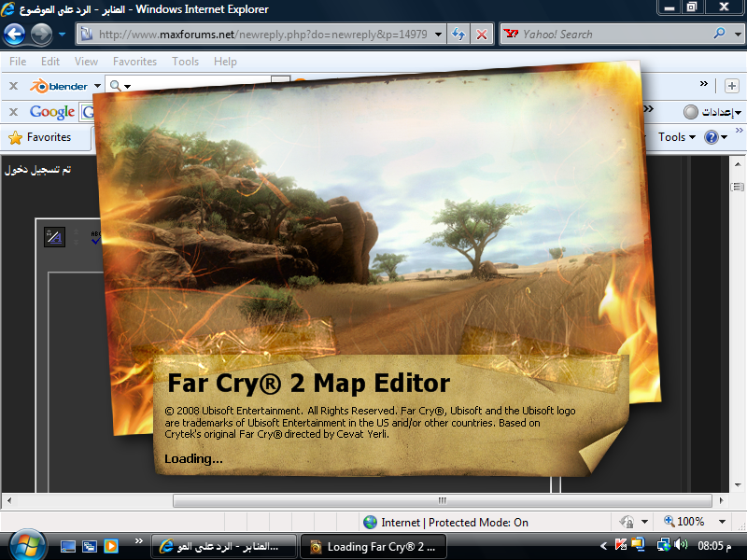Expand the address bar history dropdown
This screenshot has width=747, height=560.
pyautogui.click(x=438, y=35)
